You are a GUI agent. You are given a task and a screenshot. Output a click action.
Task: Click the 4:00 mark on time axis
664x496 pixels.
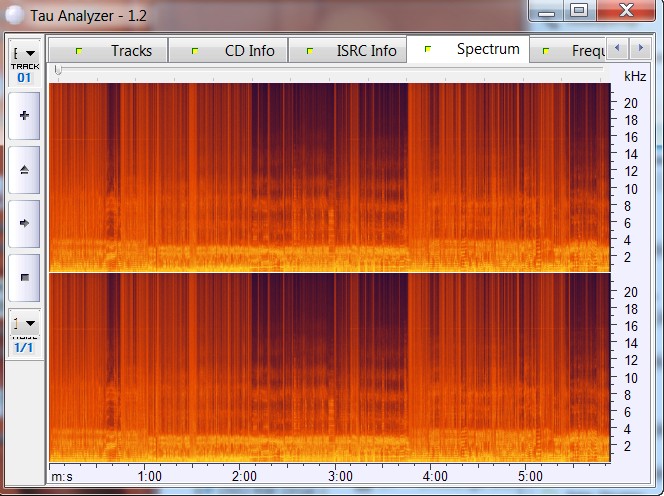[435, 477]
